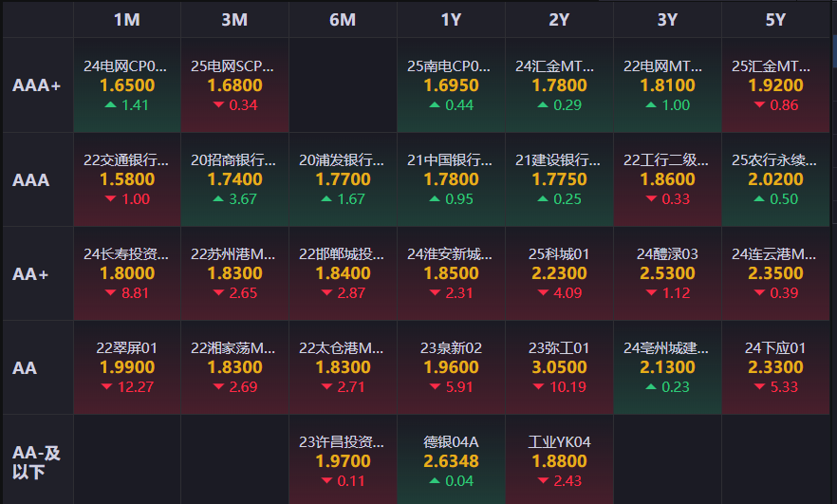Choose the 2Y tenor column header
This screenshot has height=504, width=837.
coord(559,20)
